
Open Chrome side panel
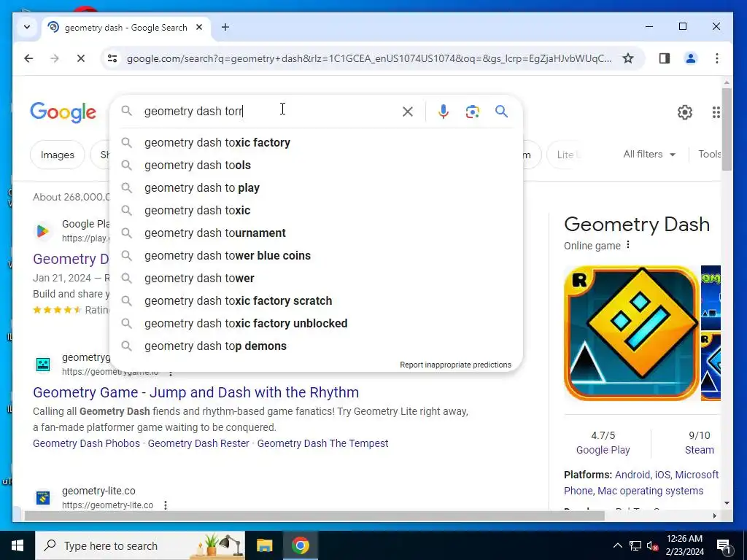[x=664, y=58]
